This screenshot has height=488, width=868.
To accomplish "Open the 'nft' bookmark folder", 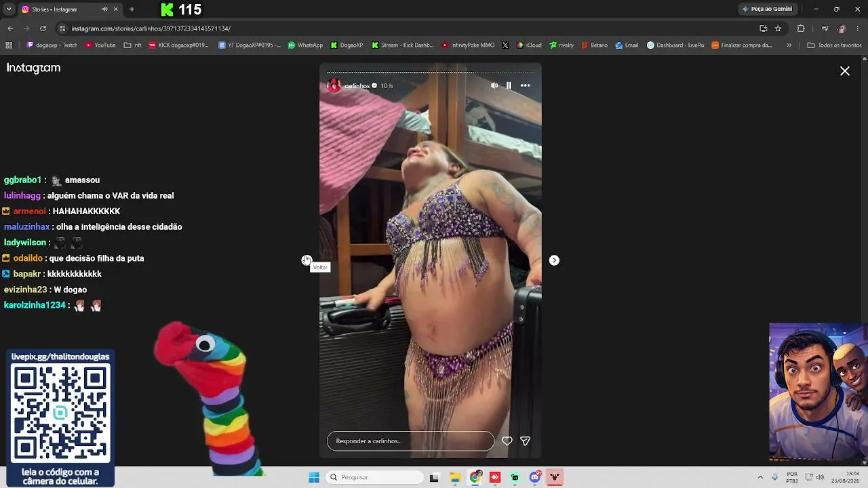I will click(x=133, y=45).
